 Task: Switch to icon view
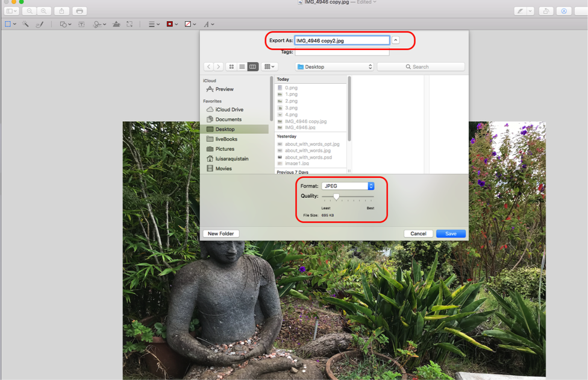click(231, 67)
